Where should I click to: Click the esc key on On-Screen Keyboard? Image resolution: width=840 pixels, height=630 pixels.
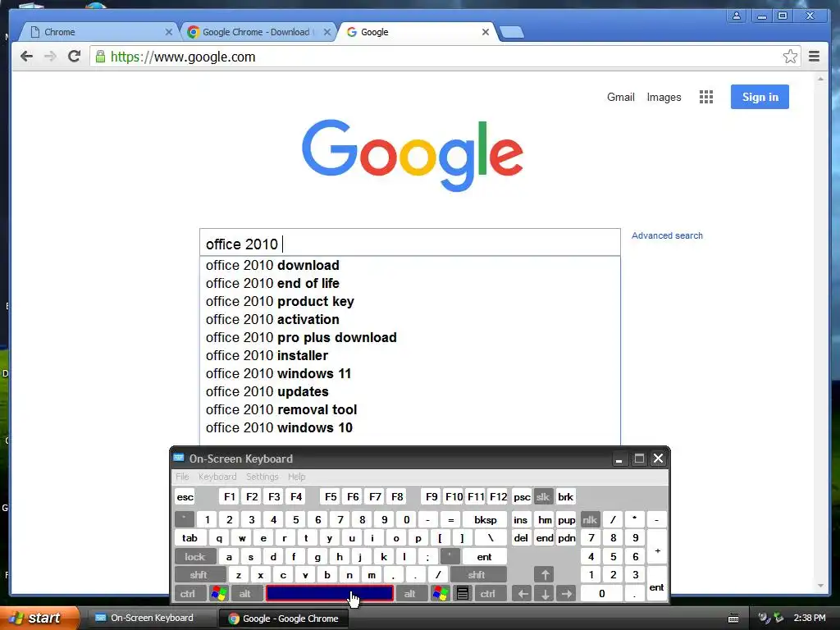[x=185, y=496]
